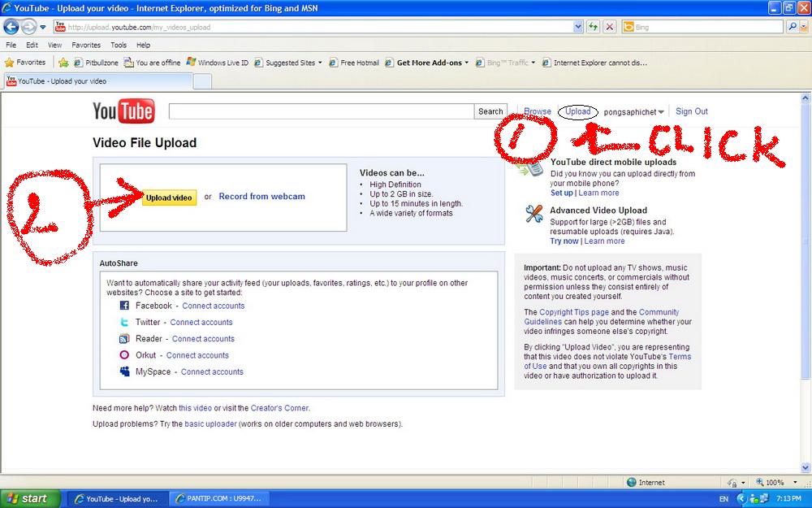Open the View menu
The image size is (812, 508).
click(54, 45)
